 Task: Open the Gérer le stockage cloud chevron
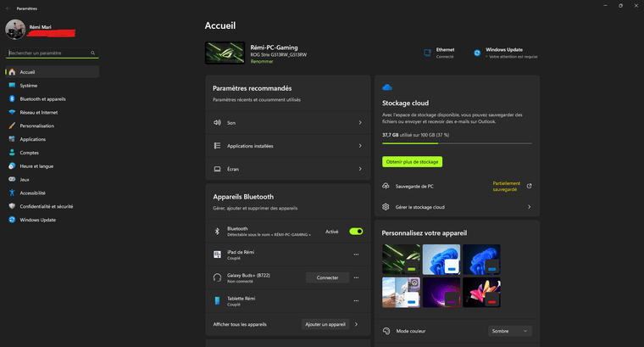[x=529, y=207]
